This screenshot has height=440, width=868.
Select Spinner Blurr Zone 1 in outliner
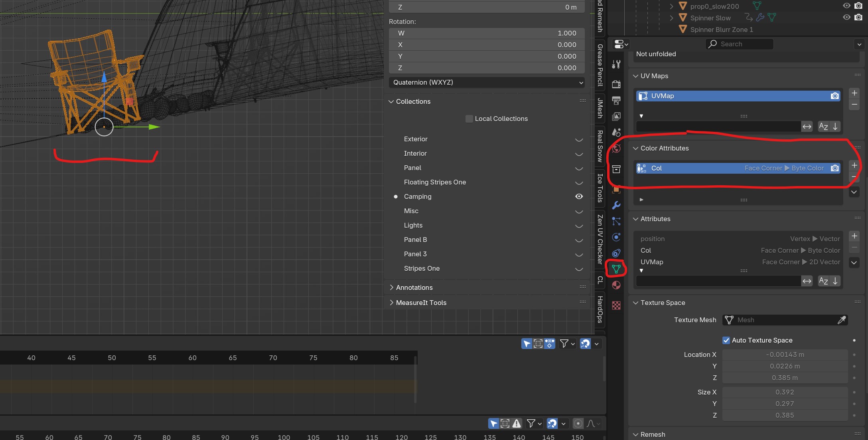[721, 30]
